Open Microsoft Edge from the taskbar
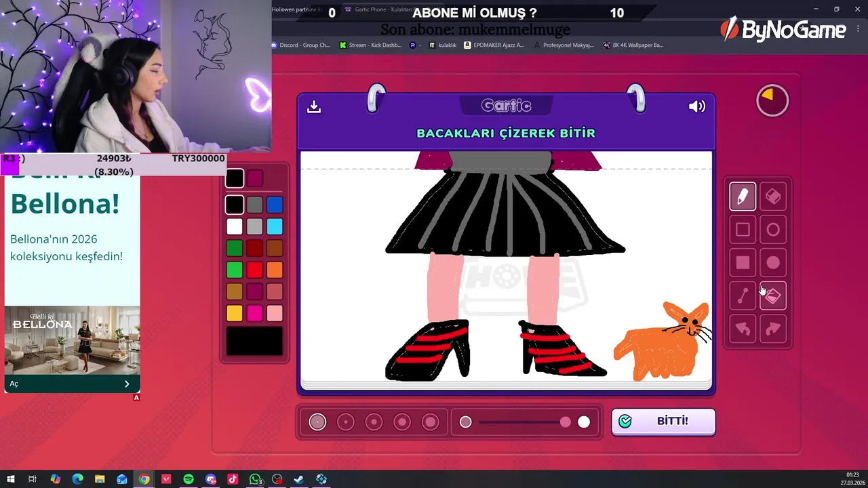The height and width of the screenshot is (488, 868). pos(77,479)
